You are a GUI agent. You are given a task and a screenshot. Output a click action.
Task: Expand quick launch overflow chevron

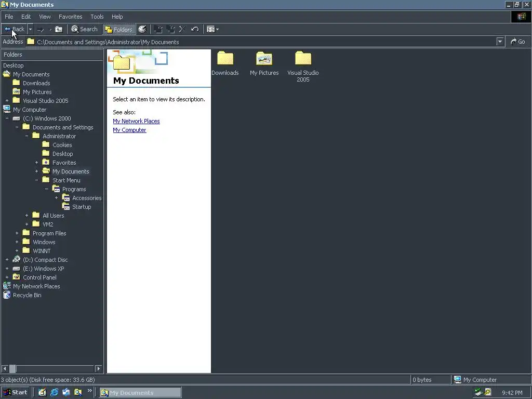coord(89,391)
